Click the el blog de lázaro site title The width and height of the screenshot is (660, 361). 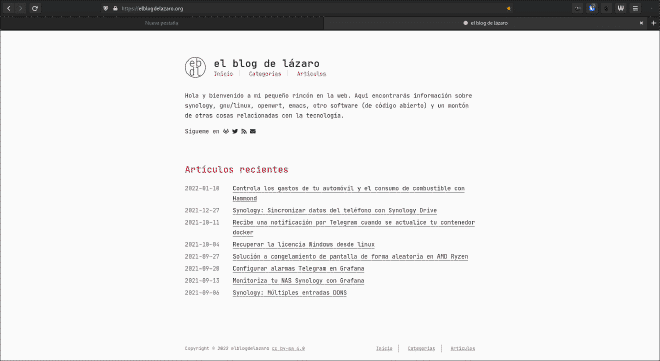point(266,64)
